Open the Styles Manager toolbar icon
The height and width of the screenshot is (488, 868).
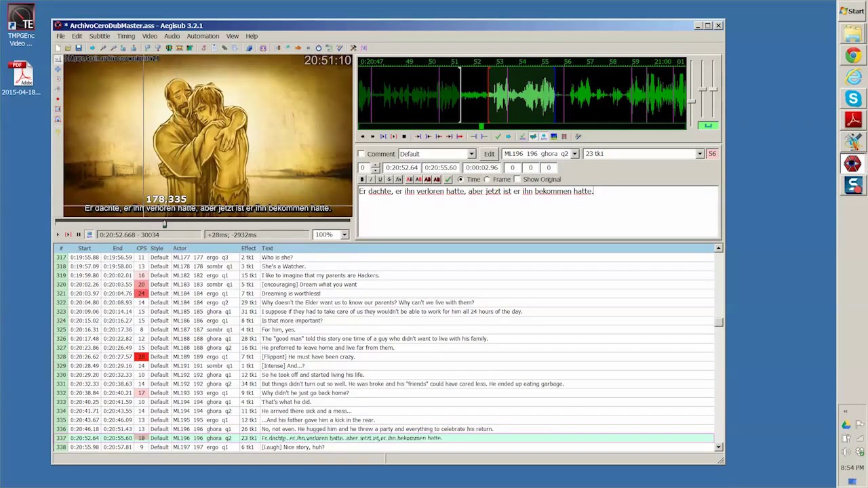click(x=203, y=47)
